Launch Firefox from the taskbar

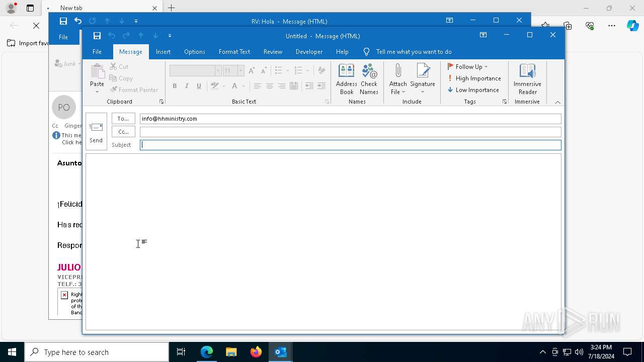pyautogui.click(x=256, y=352)
